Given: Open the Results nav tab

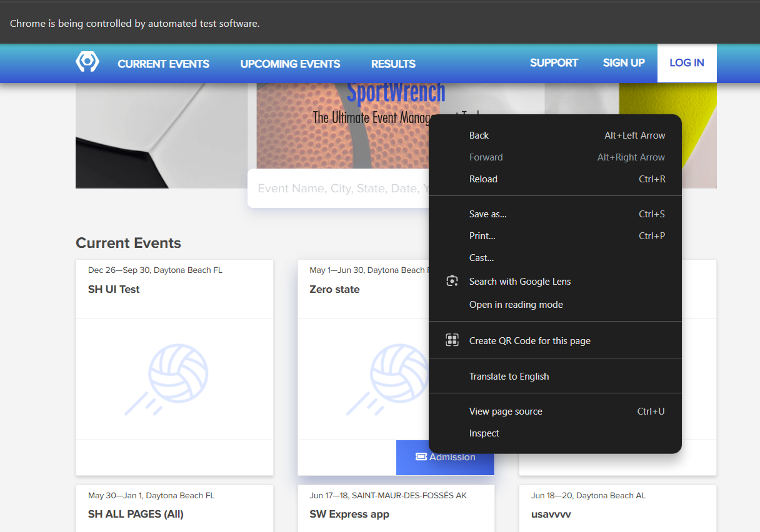Looking at the screenshot, I should tap(393, 64).
